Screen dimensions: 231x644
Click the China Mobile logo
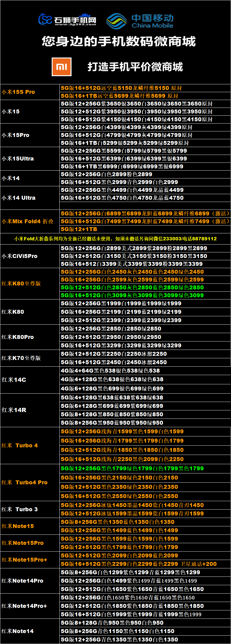[x=140, y=21]
